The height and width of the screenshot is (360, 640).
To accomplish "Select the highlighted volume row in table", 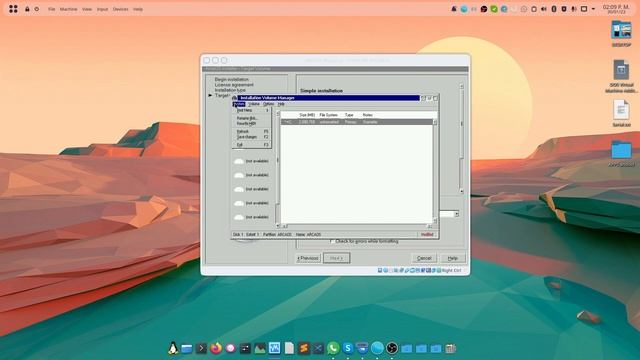I will [x=356, y=122].
